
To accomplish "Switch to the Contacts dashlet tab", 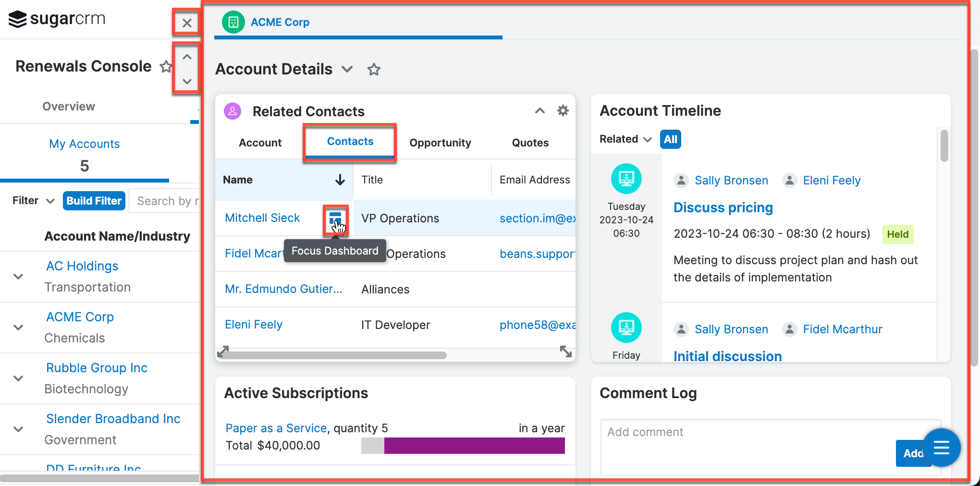I will click(x=350, y=141).
